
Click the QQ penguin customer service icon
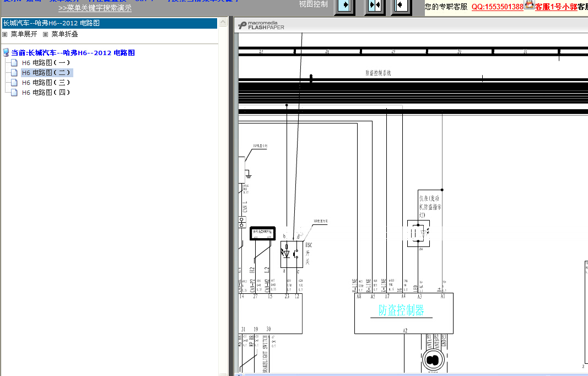pyautogui.click(x=529, y=4)
